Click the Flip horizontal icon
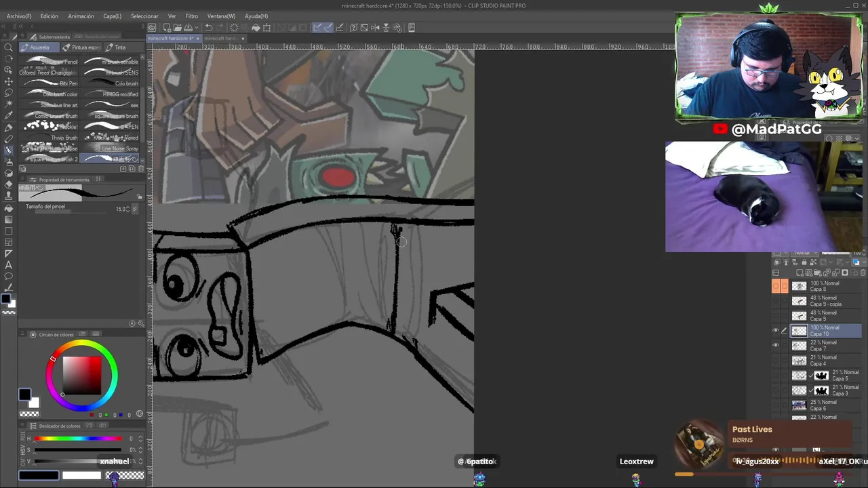Screen dimensions: 868x488 point(375,28)
